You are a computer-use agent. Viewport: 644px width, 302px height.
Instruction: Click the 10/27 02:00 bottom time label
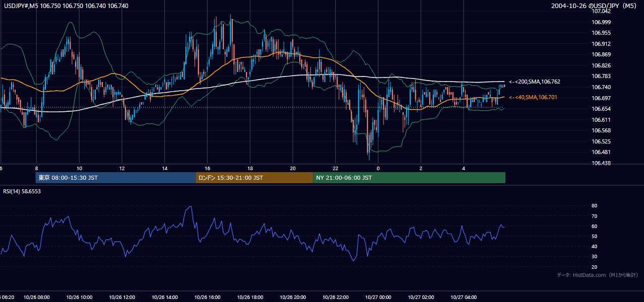pos(421,297)
